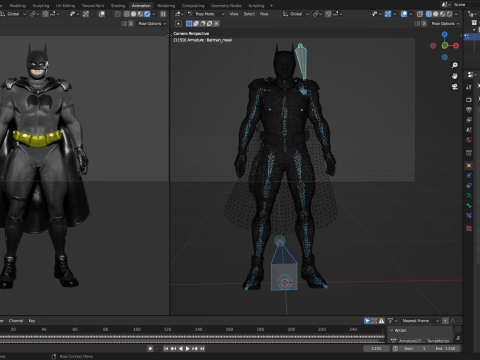Toggle snapping in left viewport header
Viewport: 480px width, 360px height.
point(45,14)
